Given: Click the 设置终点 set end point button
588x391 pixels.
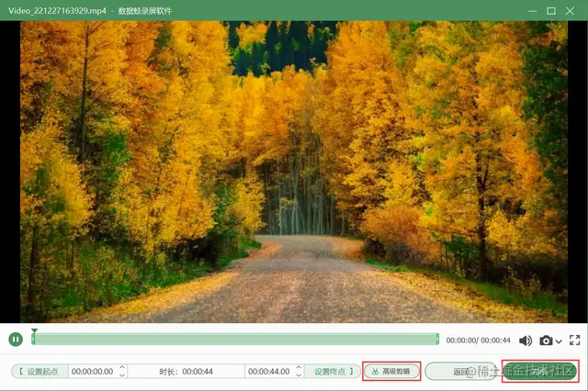Looking at the screenshot, I should [x=333, y=372].
